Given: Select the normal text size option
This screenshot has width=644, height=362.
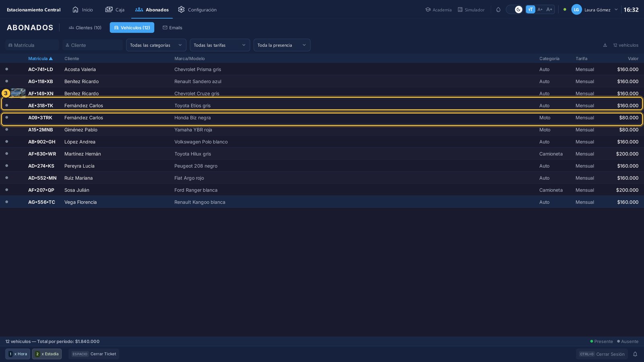Looking at the screenshot, I should 530,9.
